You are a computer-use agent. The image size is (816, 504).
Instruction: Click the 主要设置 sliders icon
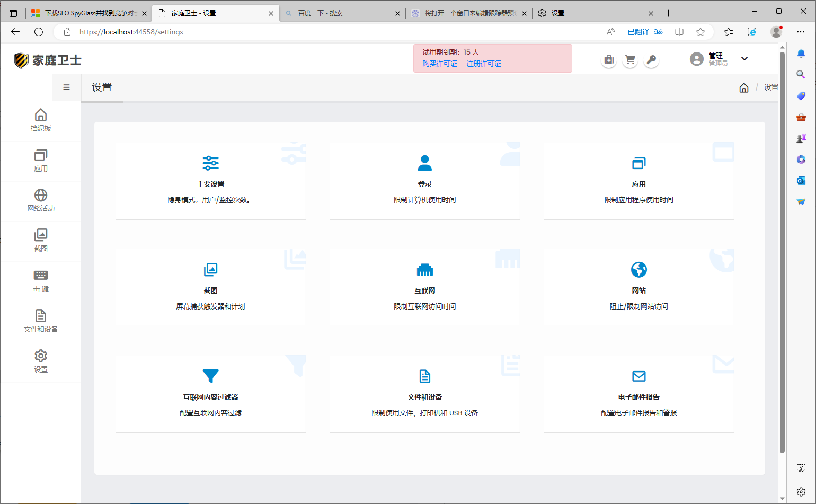(211, 163)
